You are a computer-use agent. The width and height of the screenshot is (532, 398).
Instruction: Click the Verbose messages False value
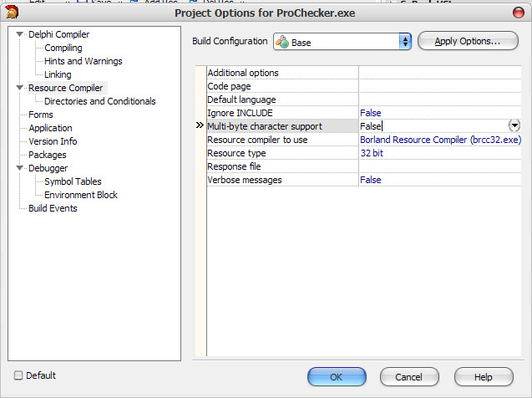371,180
